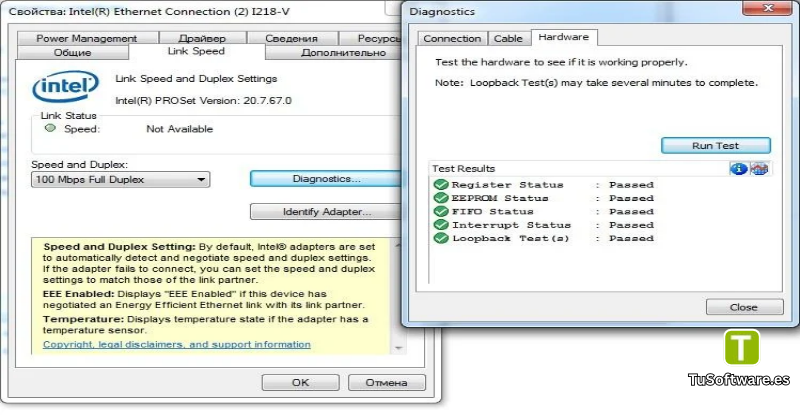
Task: Click the green check next to FIFO Status
Action: click(x=441, y=211)
